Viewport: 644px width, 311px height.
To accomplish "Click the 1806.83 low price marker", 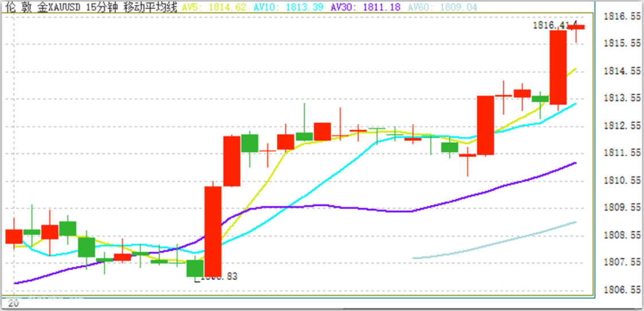I will pyautogui.click(x=218, y=277).
